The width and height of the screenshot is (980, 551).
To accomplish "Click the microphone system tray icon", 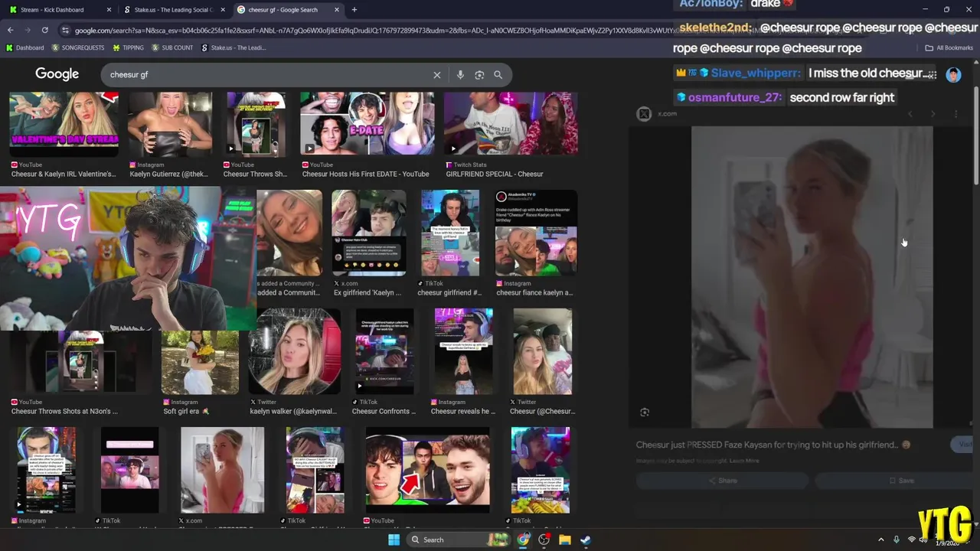I will 897,540.
